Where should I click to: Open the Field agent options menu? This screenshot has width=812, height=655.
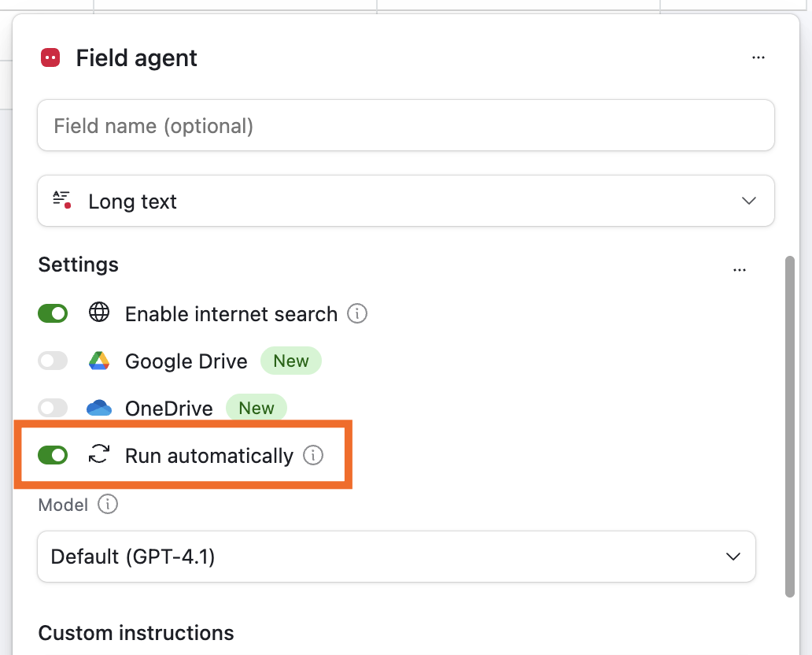[x=758, y=57]
